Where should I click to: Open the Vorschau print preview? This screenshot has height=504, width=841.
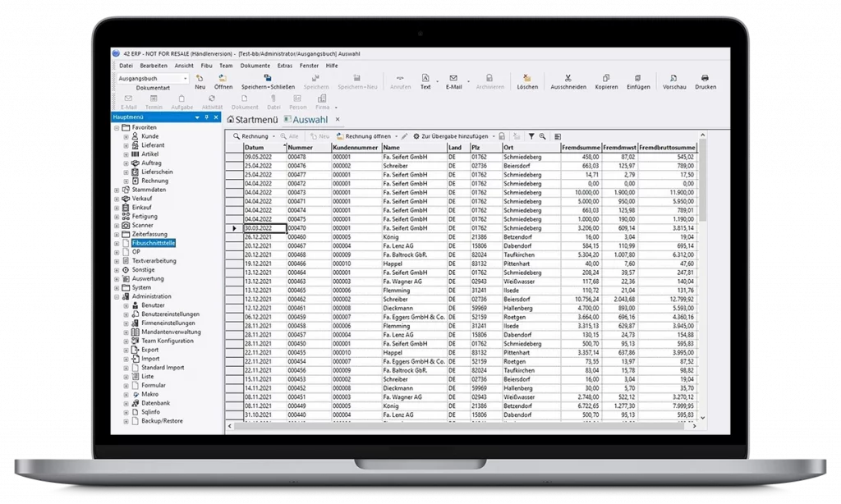click(673, 81)
